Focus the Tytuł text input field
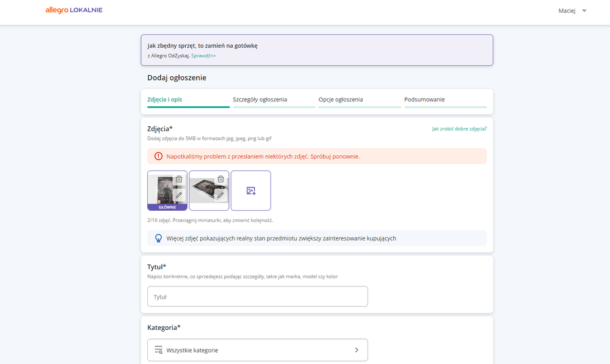610x364 pixels. pyautogui.click(x=257, y=297)
